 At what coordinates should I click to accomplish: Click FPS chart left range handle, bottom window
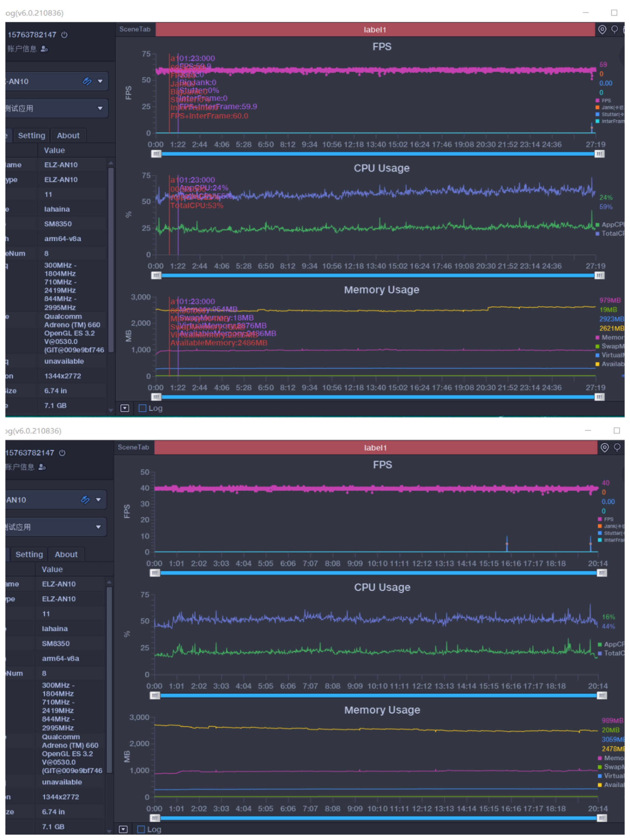[155, 573]
